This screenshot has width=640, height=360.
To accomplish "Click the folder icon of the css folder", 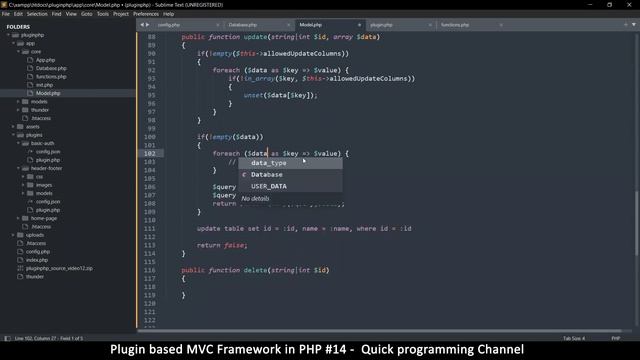I will [x=30, y=177].
